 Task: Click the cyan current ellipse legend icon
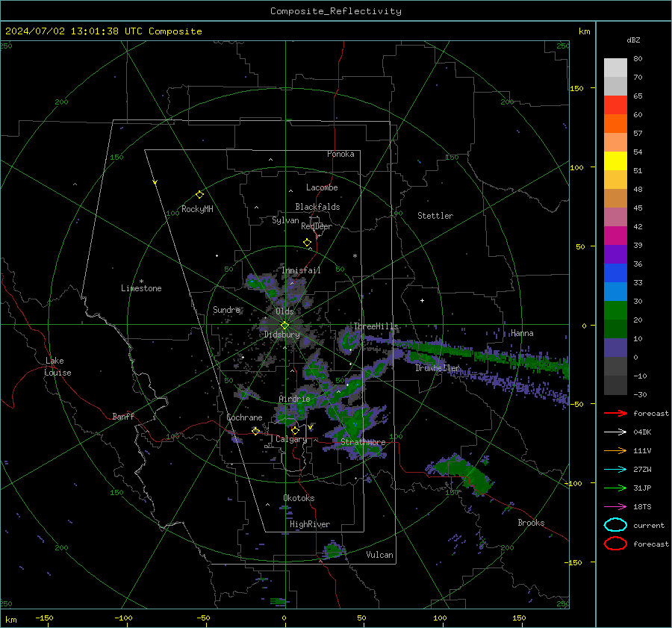coord(615,525)
